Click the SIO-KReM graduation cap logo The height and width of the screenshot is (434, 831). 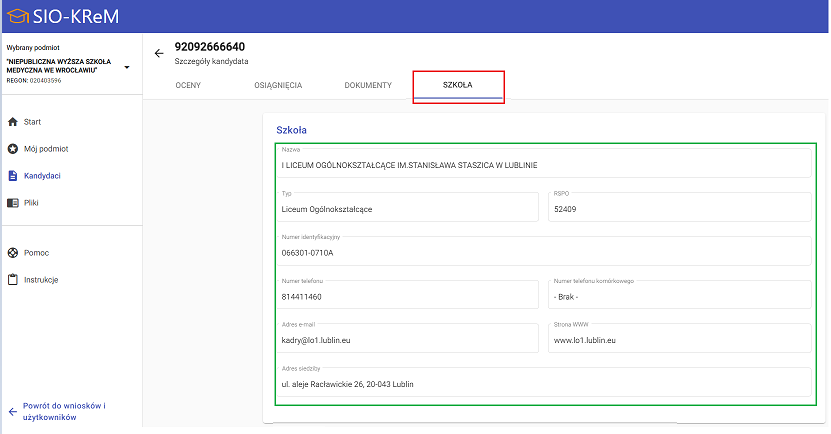[x=17, y=15]
